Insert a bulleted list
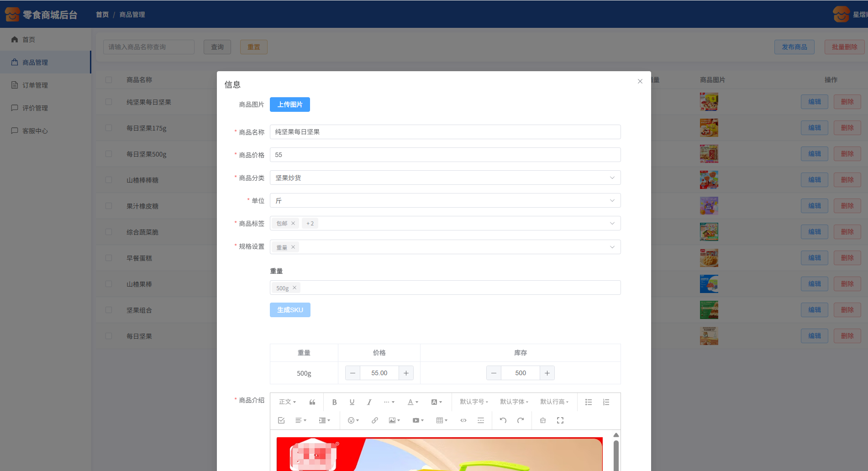868x471 pixels. click(589, 402)
